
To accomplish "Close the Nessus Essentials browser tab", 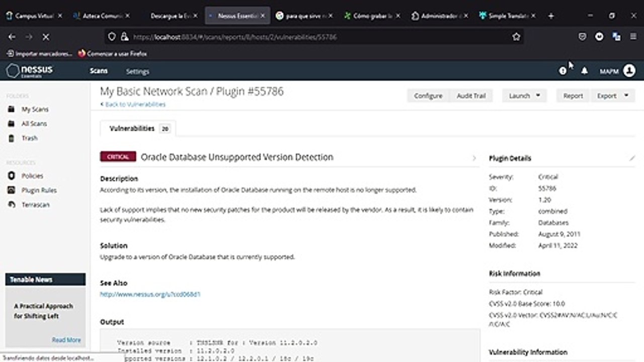I will tap(263, 16).
